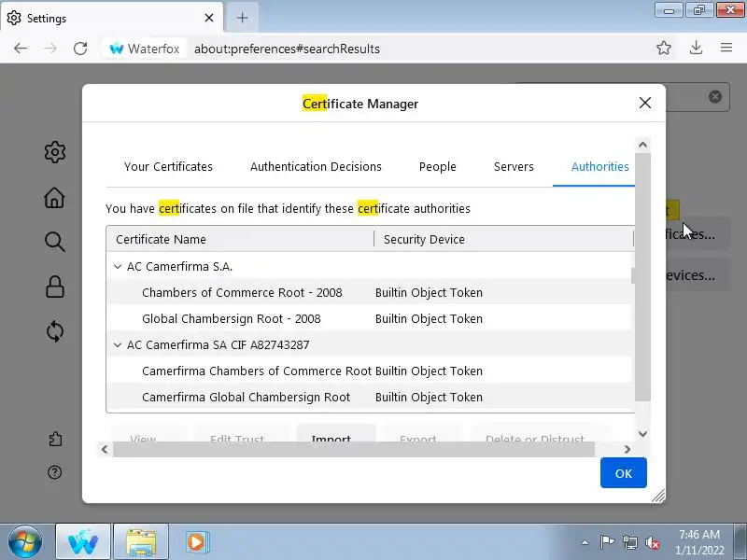Open Windows Explorer from taskbar
Viewport: 747px width, 560px height.
pyautogui.click(x=141, y=542)
